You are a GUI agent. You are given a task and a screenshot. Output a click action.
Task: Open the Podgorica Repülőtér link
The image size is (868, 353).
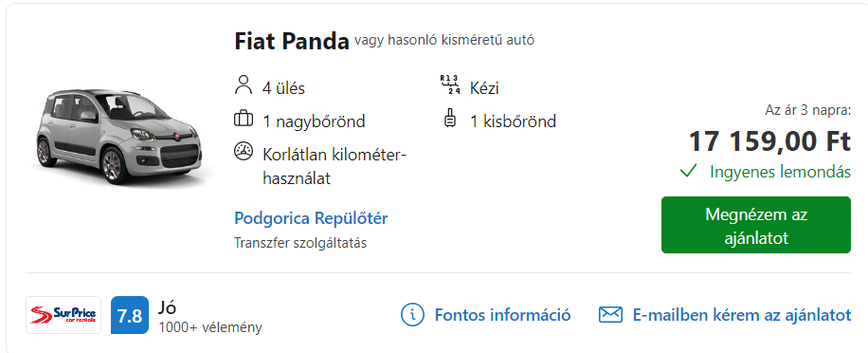[x=311, y=218]
